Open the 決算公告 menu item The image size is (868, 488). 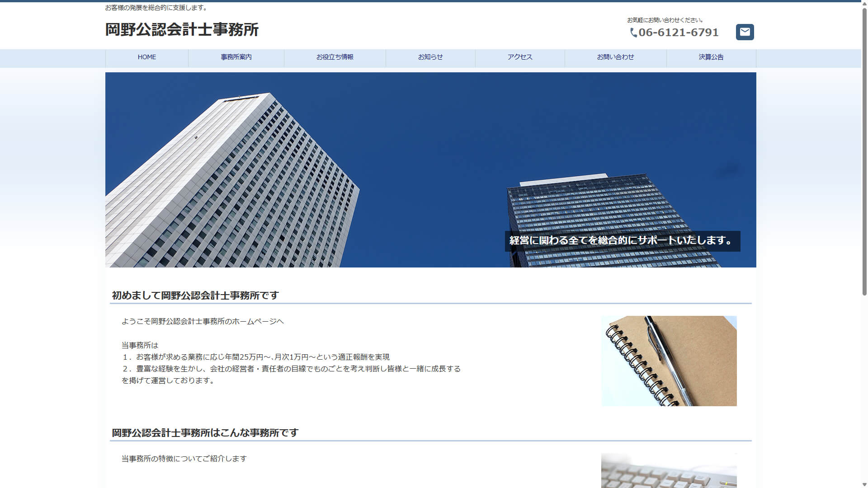(x=711, y=57)
